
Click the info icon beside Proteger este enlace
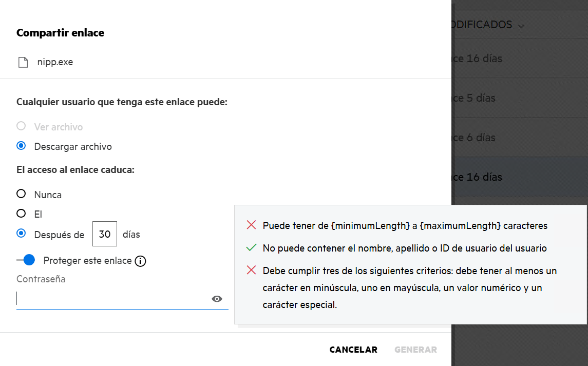point(140,261)
